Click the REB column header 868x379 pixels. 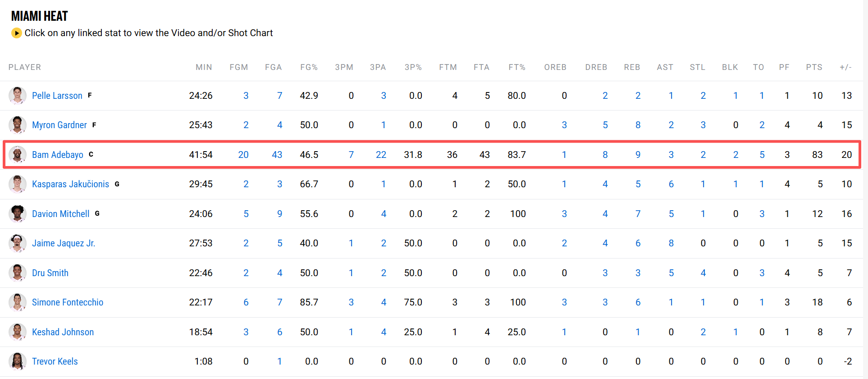632,67
